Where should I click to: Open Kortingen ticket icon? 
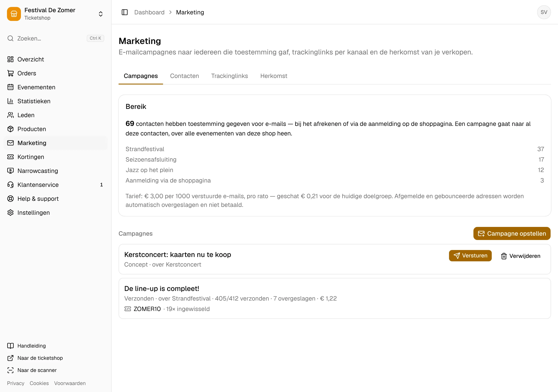(x=10, y=157)
